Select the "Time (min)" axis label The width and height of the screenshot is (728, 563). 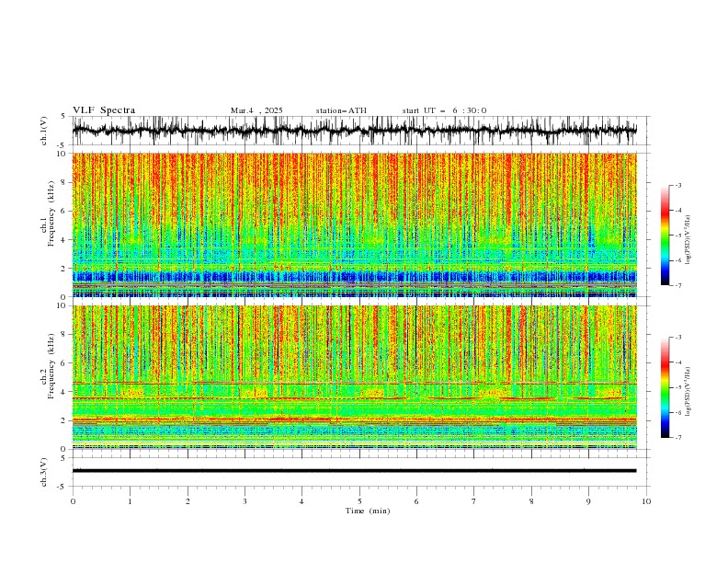pos(368,511)
